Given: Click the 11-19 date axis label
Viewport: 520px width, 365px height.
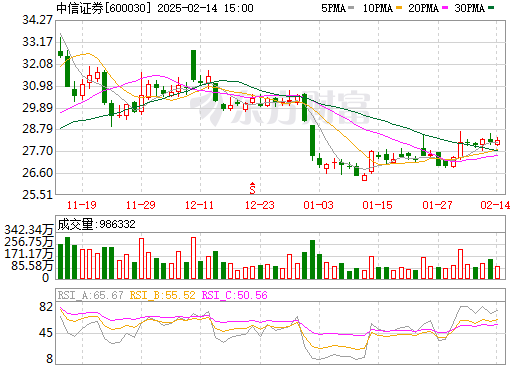Looking at the screenshot, I should click(x=82, y=205).
